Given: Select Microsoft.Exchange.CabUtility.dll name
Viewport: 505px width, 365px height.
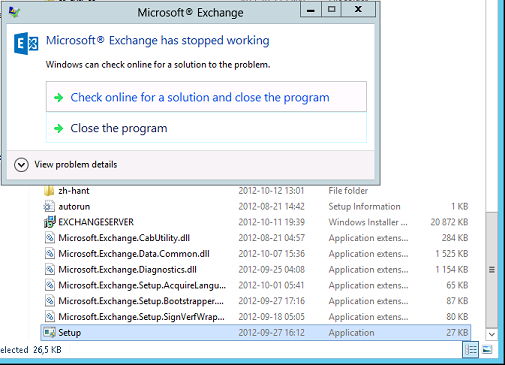Looking at the screenshot, I should pos(124,238).
